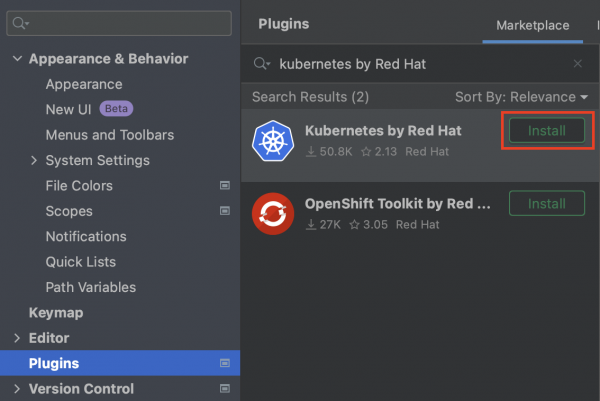
Task: Expand the Version Control section
Action: click(17, 389)
